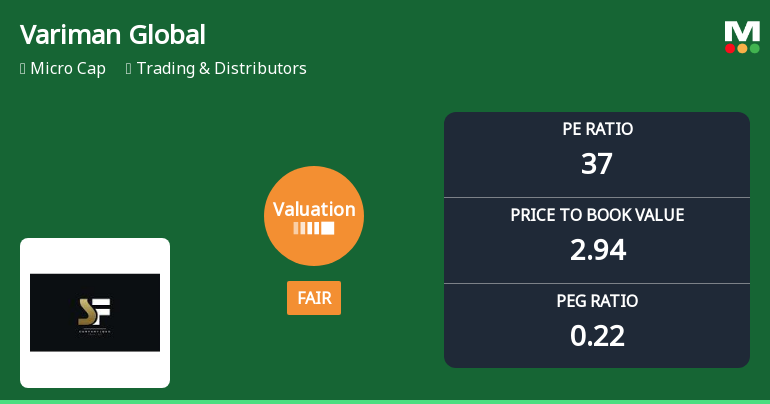Screen dimensions: 770x404
Task: Click the MarketsMojo M logo
Action: [x=742, y=31]
